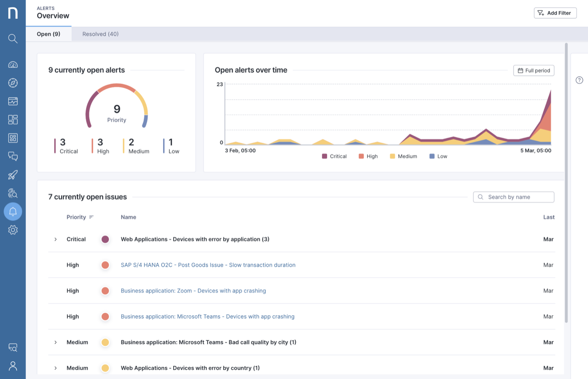Image resolution: width=588 pixels, height=379 pixels.
Task: Select the Alerts bell icon
Action: coord(12,212)
